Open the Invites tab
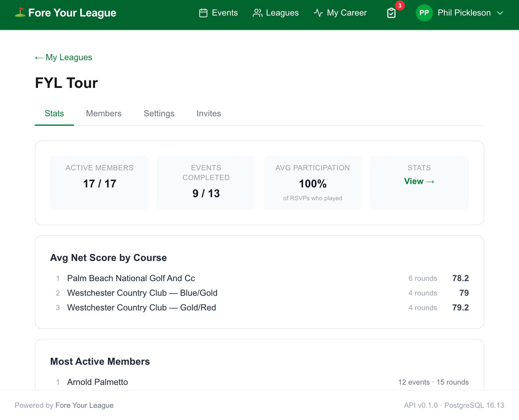 pyautogui.click(x=209, y=114)
